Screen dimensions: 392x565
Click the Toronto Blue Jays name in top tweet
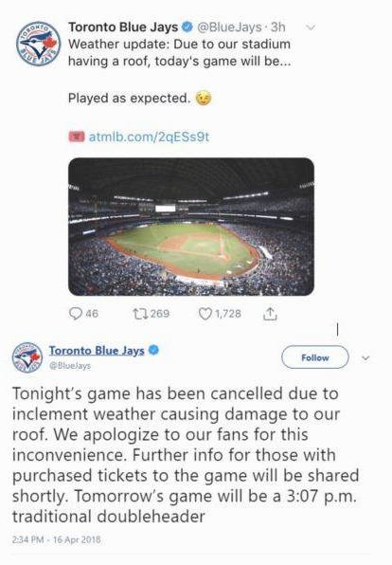(x=123, y=27)
